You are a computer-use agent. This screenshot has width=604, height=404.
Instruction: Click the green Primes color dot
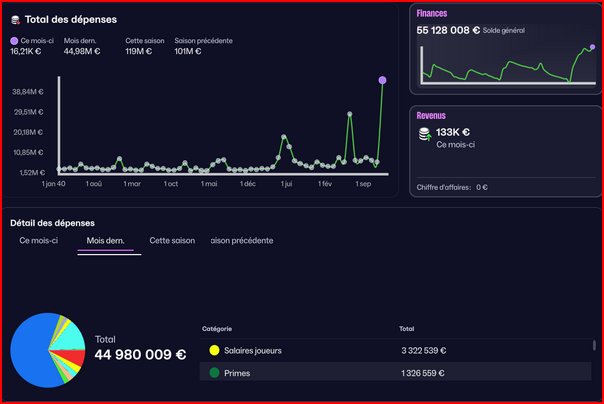point(214,373)
